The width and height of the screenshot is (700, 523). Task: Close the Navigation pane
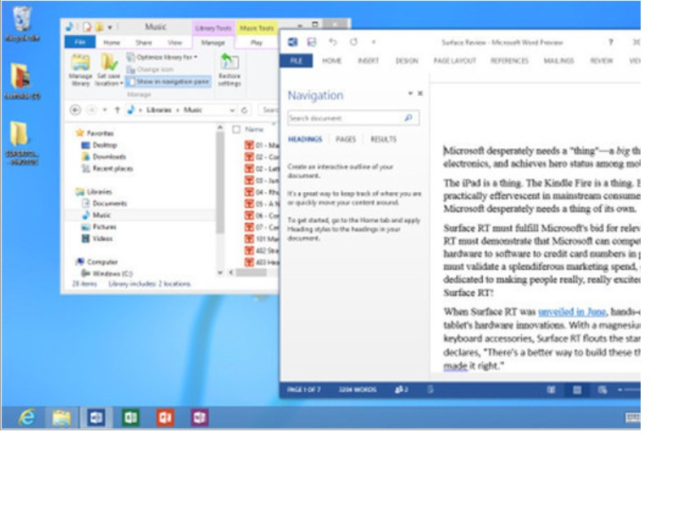(x=420, y=93)
